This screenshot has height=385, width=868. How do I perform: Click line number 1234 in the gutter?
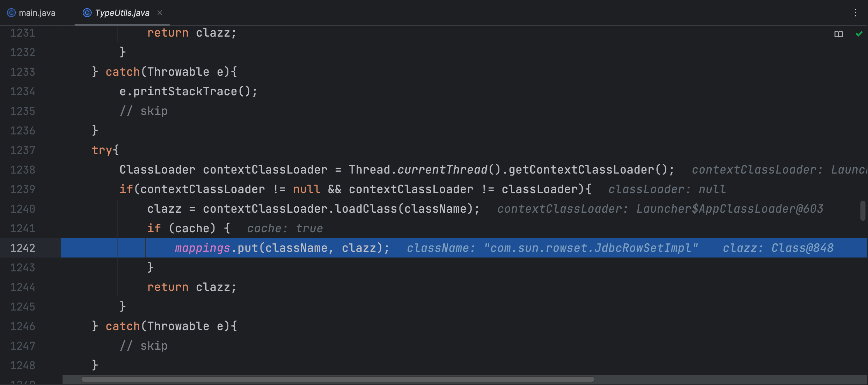[22, 91]
